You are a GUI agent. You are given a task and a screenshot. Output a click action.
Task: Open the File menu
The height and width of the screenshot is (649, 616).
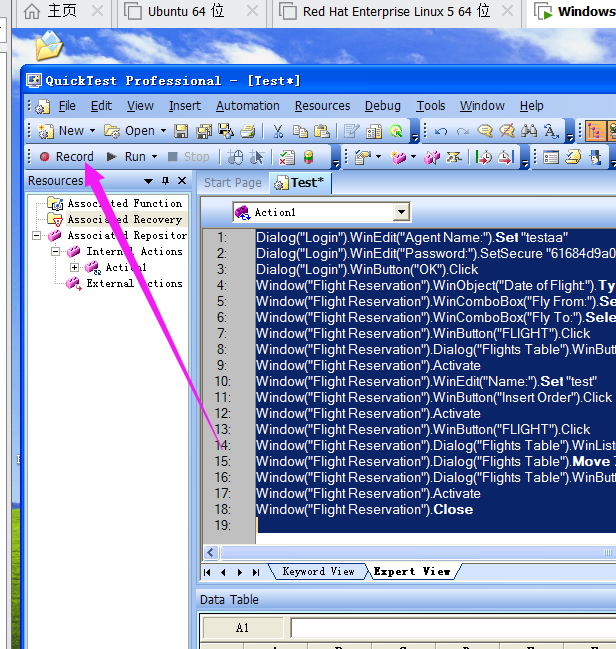tap(67, 106)
